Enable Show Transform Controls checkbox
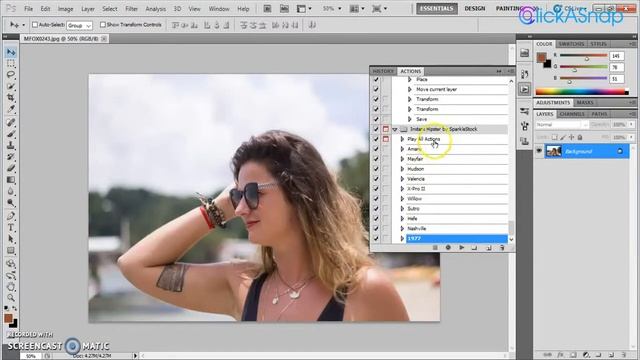Screen dimensions: 640x360 [102, 25]
